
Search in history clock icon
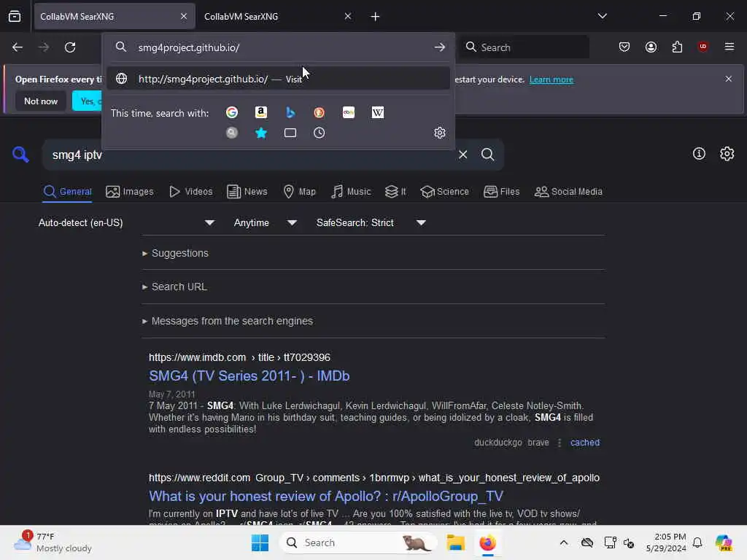[320, 133]
